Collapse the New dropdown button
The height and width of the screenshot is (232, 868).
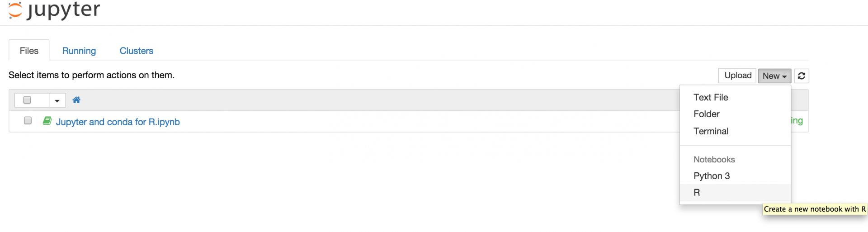[x=774, y=76]
